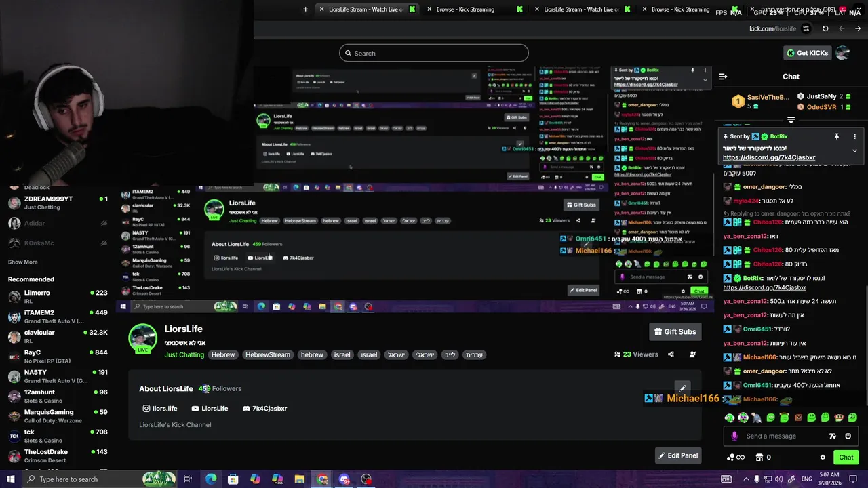Open MarquisGaming recommended channel

pyautogui.click(x=58, y=415)
